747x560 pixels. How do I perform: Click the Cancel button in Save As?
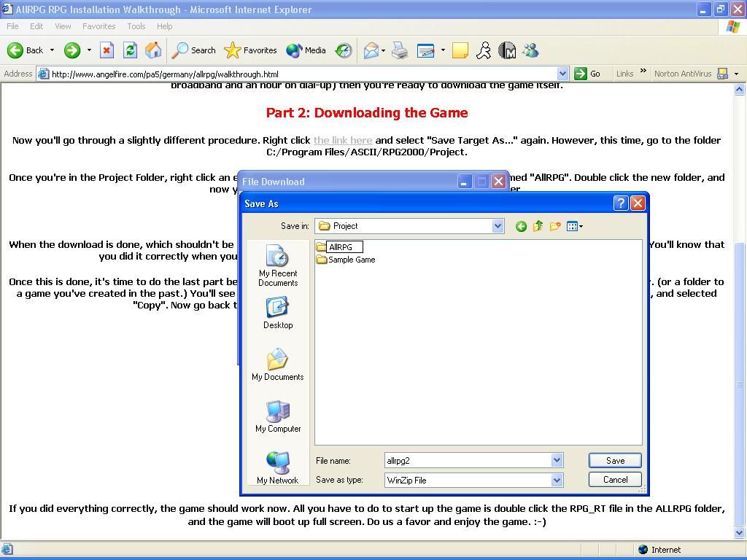click(x=615, y=480)
